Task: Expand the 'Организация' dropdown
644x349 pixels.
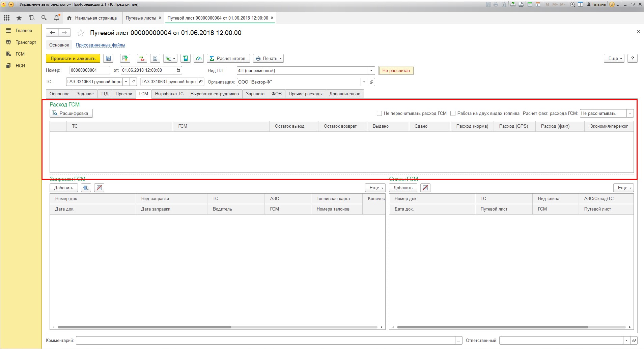Action: point(364,82)
